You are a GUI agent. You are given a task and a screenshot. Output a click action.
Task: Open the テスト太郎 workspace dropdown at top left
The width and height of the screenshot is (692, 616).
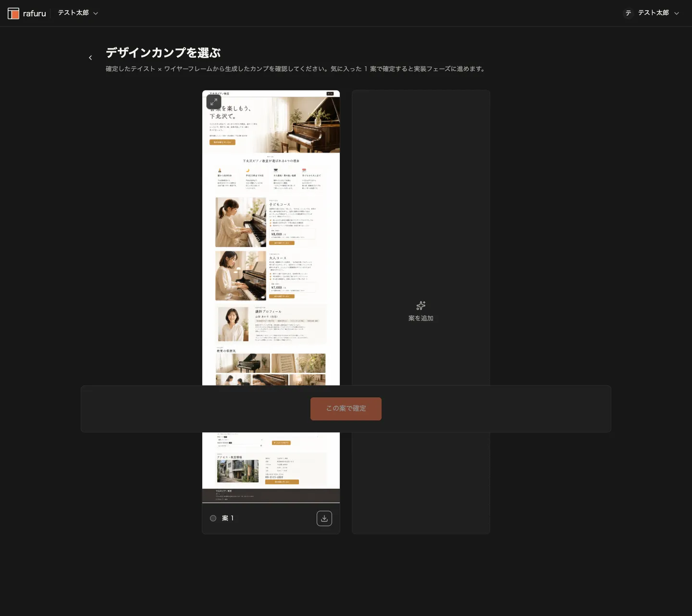[78, 13]
